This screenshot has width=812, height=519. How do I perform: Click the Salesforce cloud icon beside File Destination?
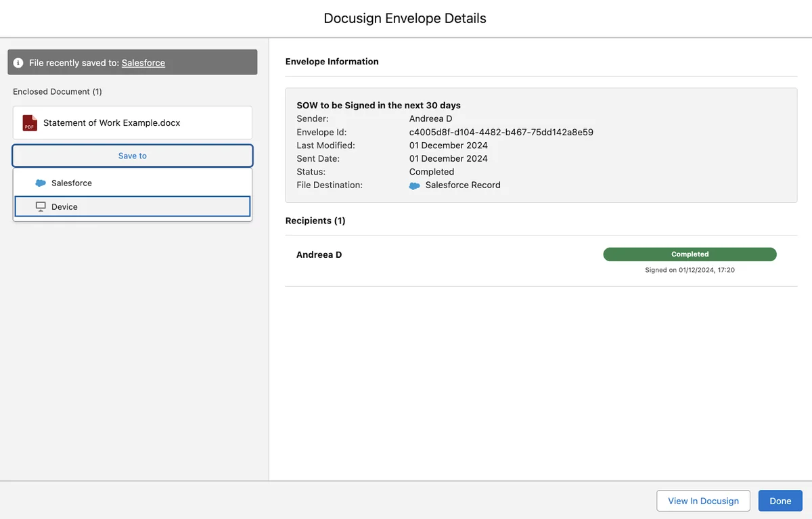click(x=415, y=185)
